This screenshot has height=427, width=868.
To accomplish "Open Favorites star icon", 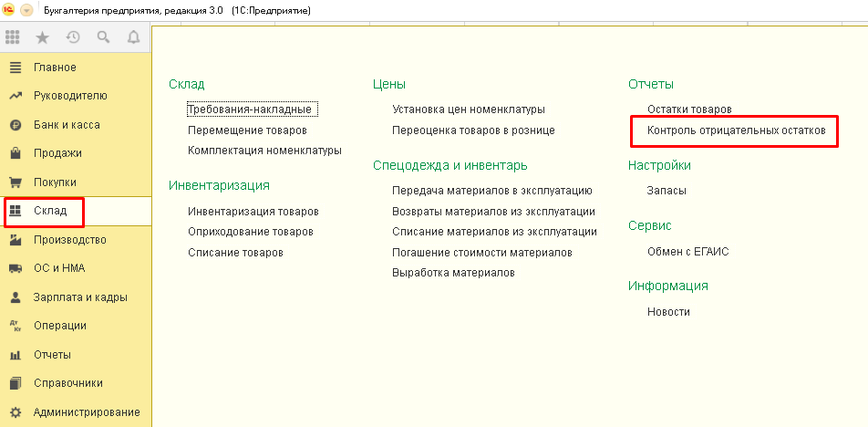I will pyautogui.click(x=42, y=37).
